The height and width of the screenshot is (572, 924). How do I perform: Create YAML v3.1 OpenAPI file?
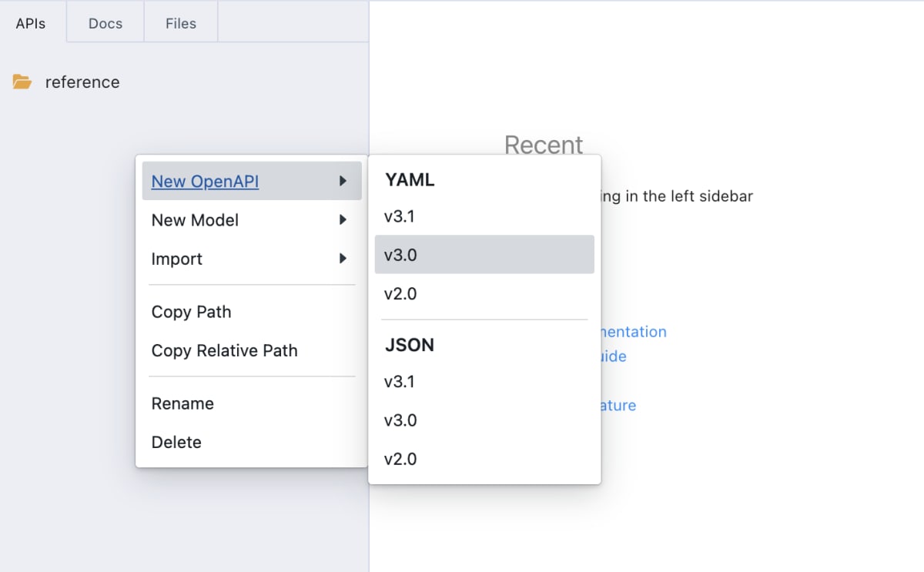tap(400, 216)
